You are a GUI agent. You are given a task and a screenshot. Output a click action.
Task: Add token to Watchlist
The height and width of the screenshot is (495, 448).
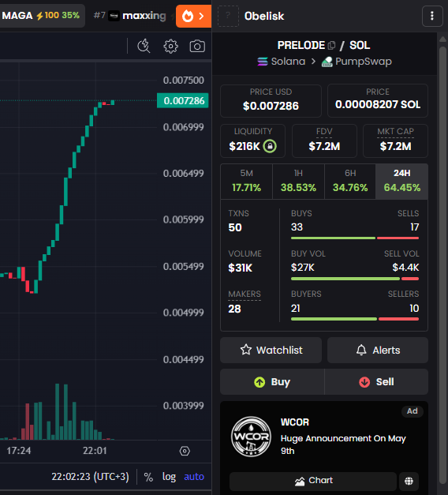271,350
